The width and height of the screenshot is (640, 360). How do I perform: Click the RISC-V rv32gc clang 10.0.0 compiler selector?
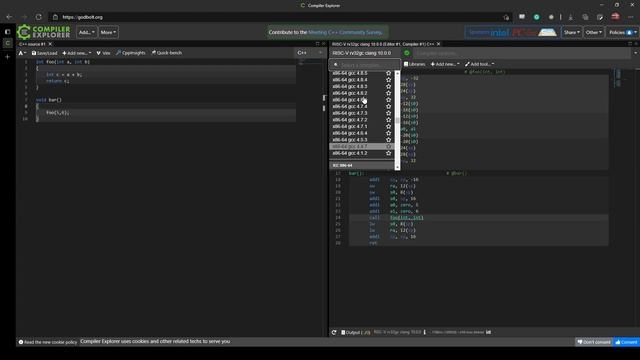[x=364, y=53]
